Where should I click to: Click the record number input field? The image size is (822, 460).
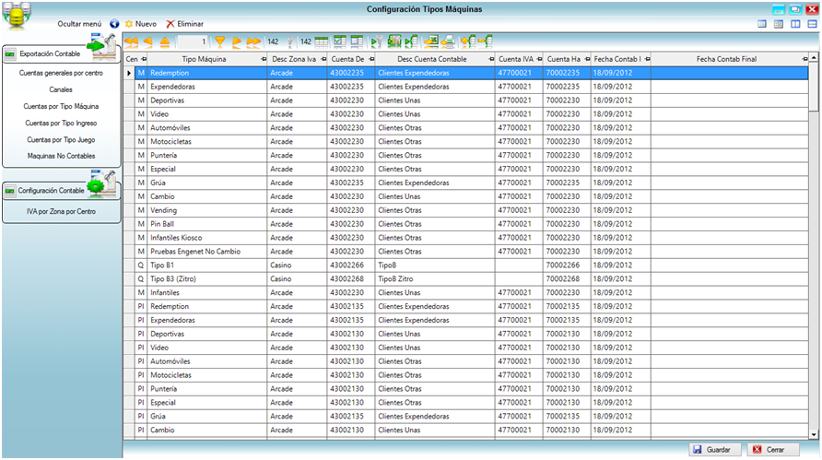[x=191, y=42]
